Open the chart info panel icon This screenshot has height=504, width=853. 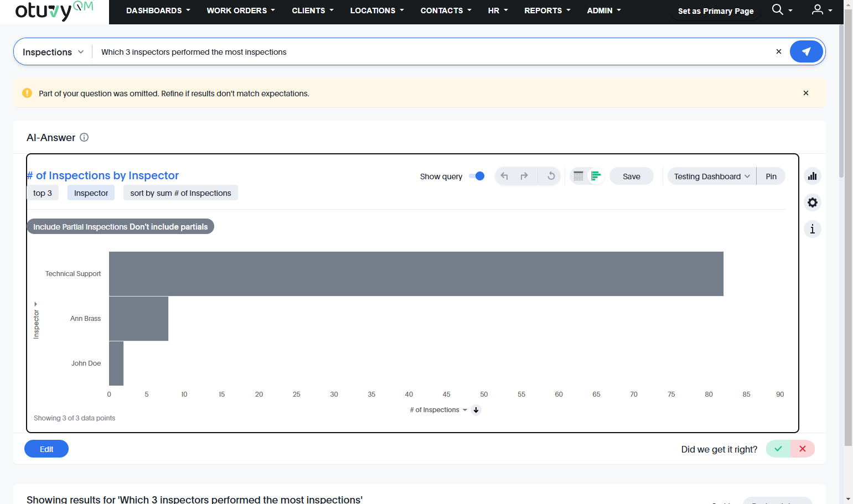812,229
